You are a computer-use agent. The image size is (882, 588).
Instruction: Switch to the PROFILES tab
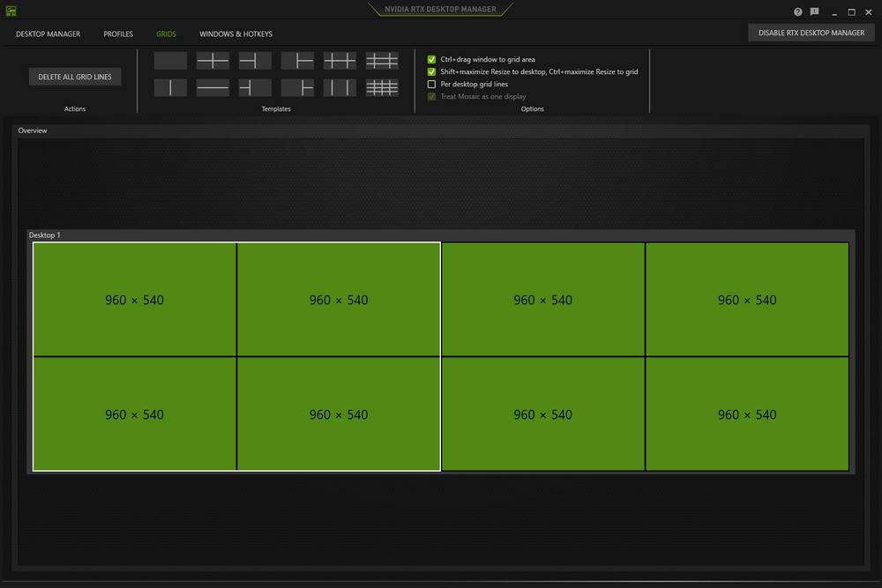point(117,33)
